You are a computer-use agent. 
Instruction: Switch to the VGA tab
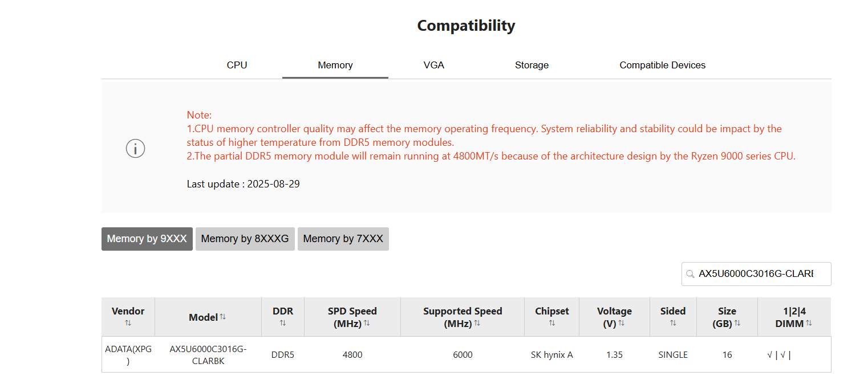pos(434,65)
